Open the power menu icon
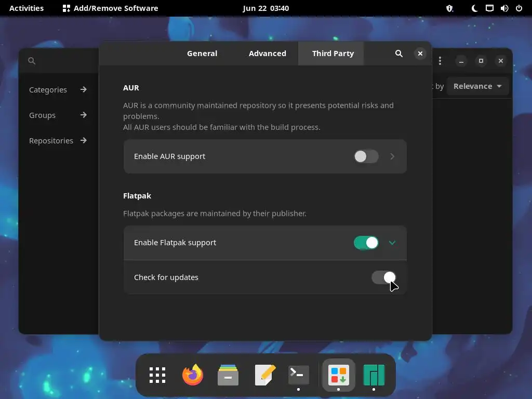532x399 pixels. pos(519,8)
